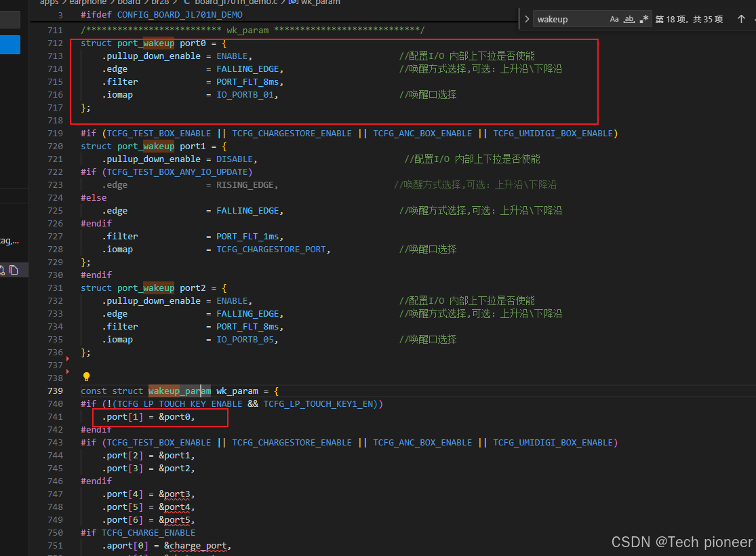Toggle Match Case in find widget
Screen dimensions: 756x556
614,19
